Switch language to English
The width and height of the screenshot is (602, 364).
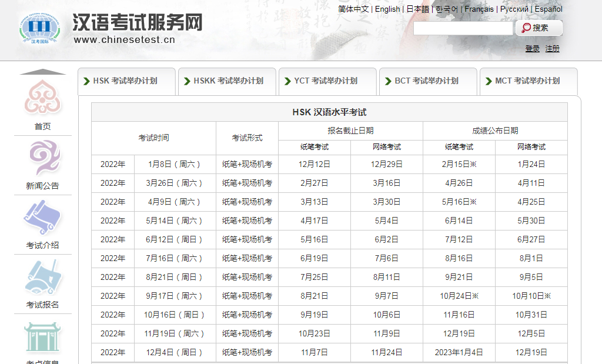click(x=387, y=9)
